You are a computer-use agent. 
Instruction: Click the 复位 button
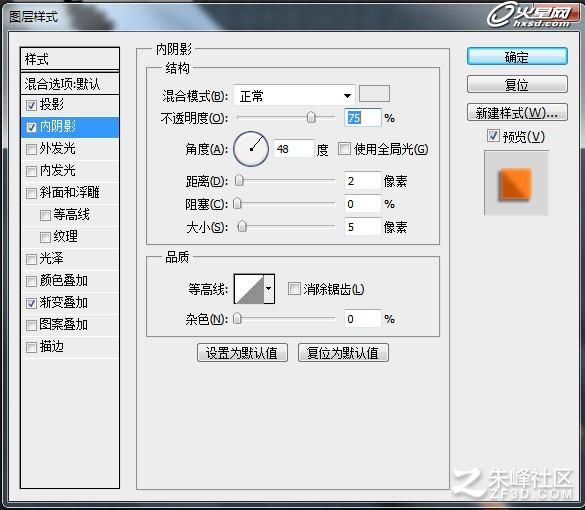tap(517, 84)
